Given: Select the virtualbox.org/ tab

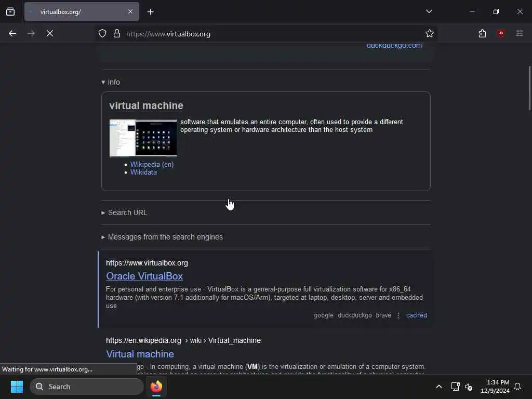Looking at the screenshot, I should (x=82, y=11).
